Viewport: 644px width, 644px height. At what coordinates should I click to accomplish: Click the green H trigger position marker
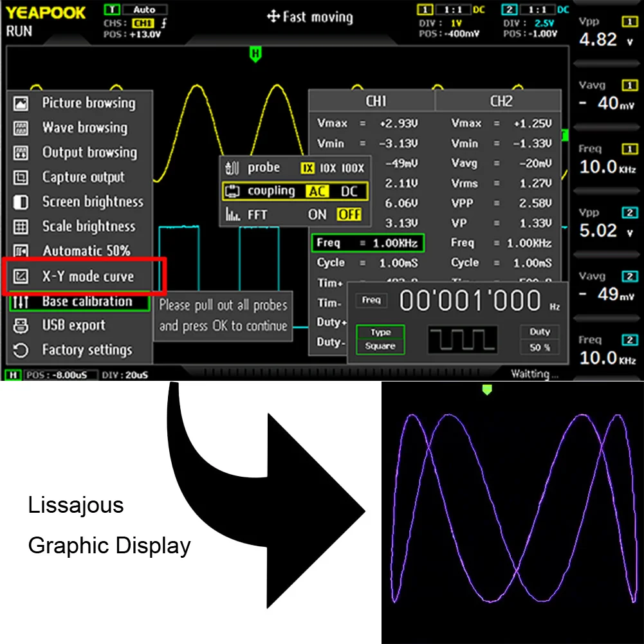point(255,54)
